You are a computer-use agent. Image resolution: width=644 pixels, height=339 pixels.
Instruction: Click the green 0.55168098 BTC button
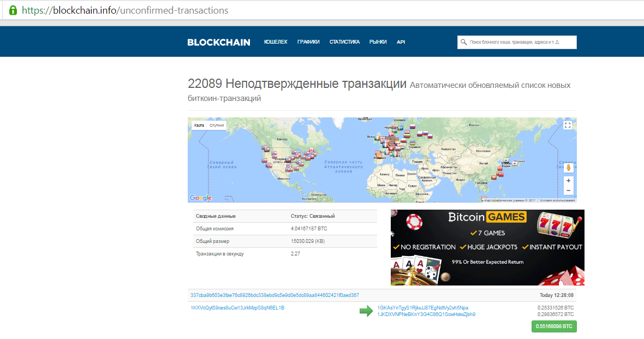tap(554, 327)
